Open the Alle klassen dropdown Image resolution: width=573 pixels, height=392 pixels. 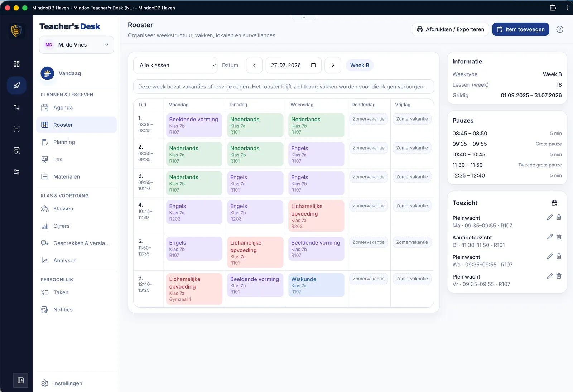click(175, 65)
